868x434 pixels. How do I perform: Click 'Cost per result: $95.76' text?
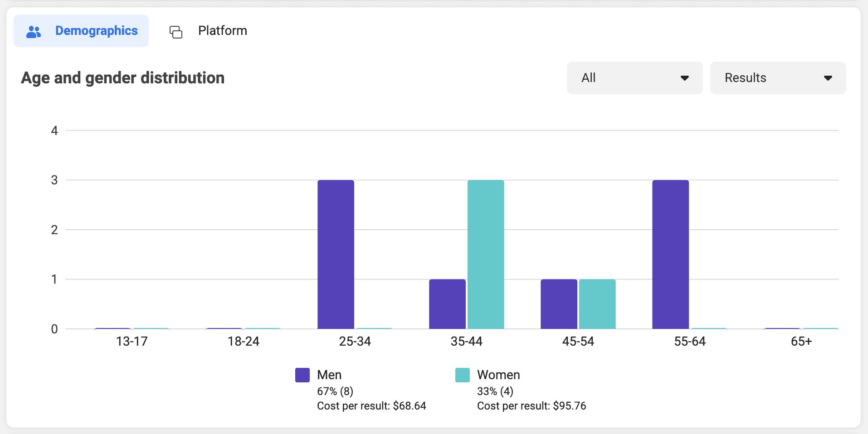click(x=532, y=406)
